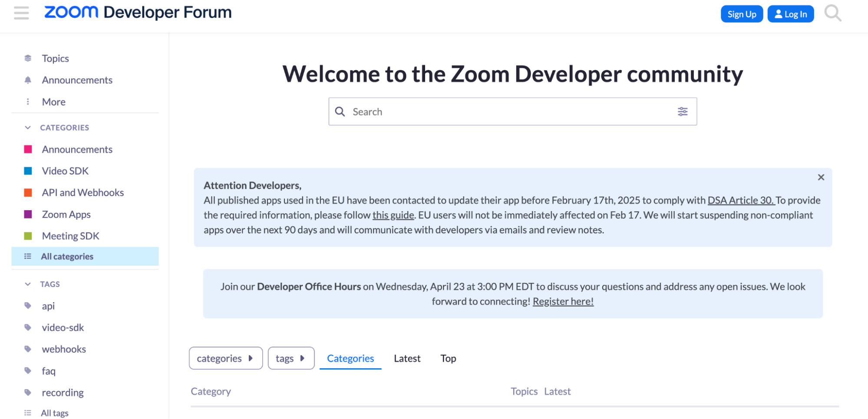Click the faq tag icon
This screenshot has height=419, width=868.
[x=28, y=371]
